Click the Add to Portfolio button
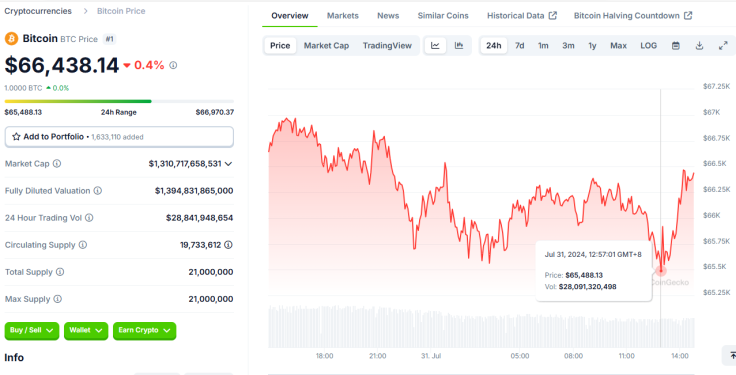 click(119, 137)
